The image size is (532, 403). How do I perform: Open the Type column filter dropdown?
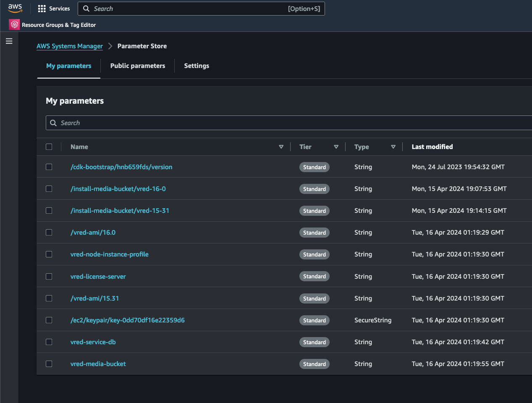pyautogui.click(x=393, y=147)
